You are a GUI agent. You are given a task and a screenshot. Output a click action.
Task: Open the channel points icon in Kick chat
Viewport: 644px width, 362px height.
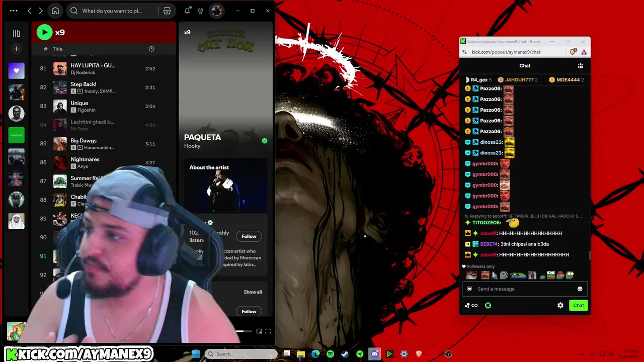coord(471,305)
